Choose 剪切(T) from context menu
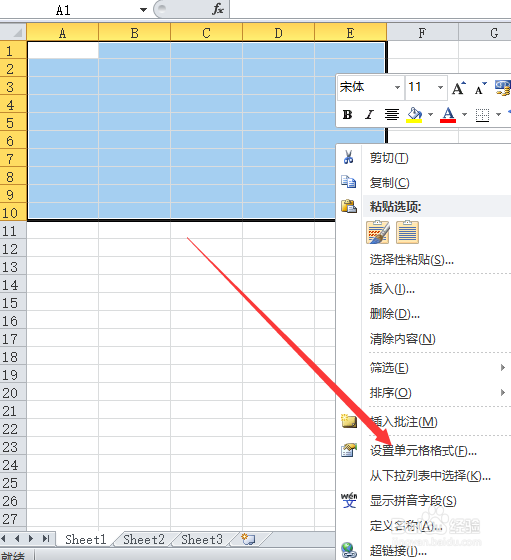Screen dimensions: 511x560 coord(389,158)
